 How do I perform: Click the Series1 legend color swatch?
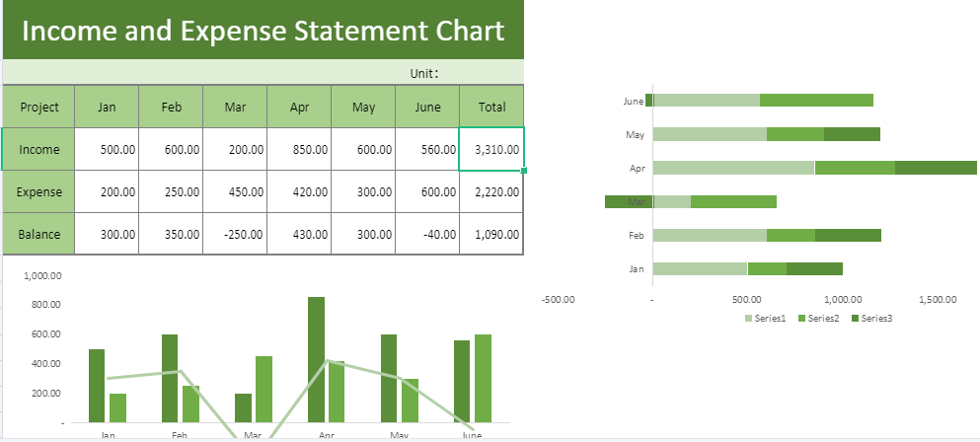(748, 319)
